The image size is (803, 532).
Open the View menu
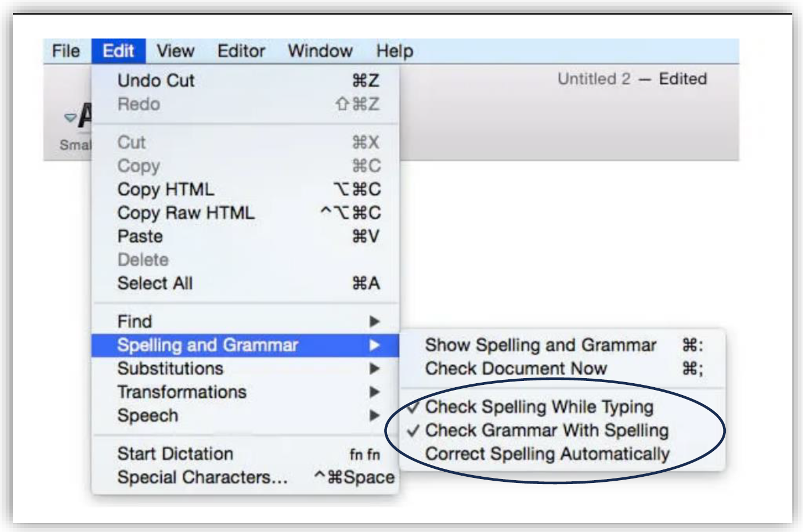coord(176,50)
